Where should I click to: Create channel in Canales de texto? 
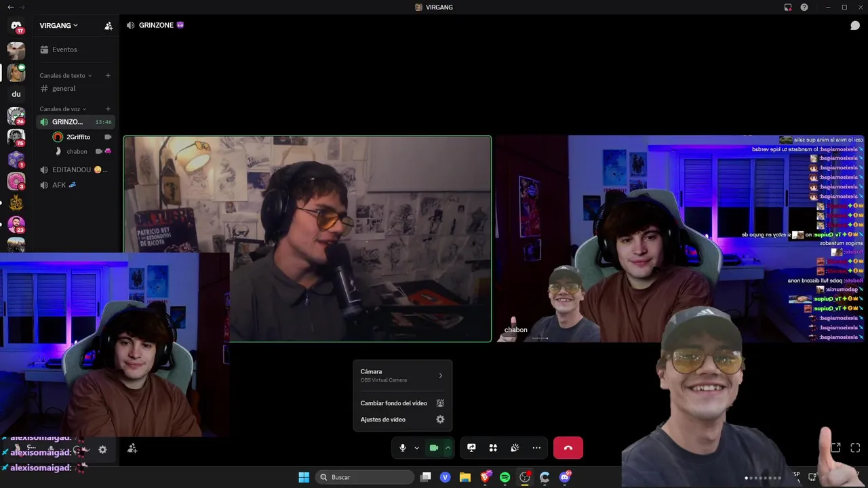(108, 75)
